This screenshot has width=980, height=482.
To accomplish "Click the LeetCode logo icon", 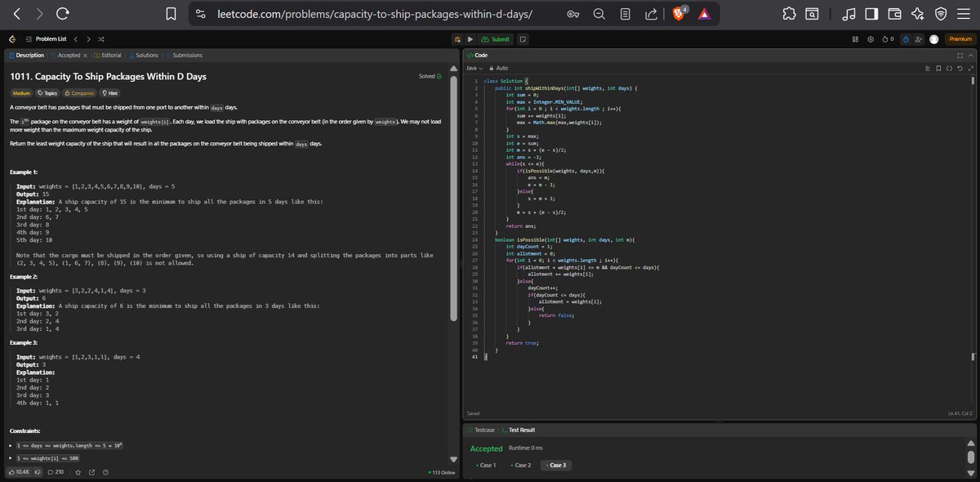I will click(11, 38).
